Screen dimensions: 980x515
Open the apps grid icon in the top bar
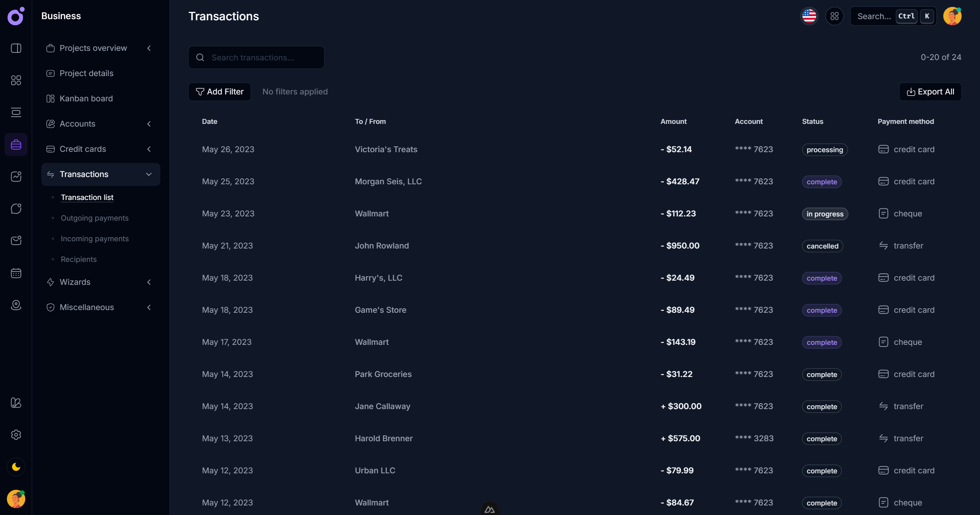834,16
